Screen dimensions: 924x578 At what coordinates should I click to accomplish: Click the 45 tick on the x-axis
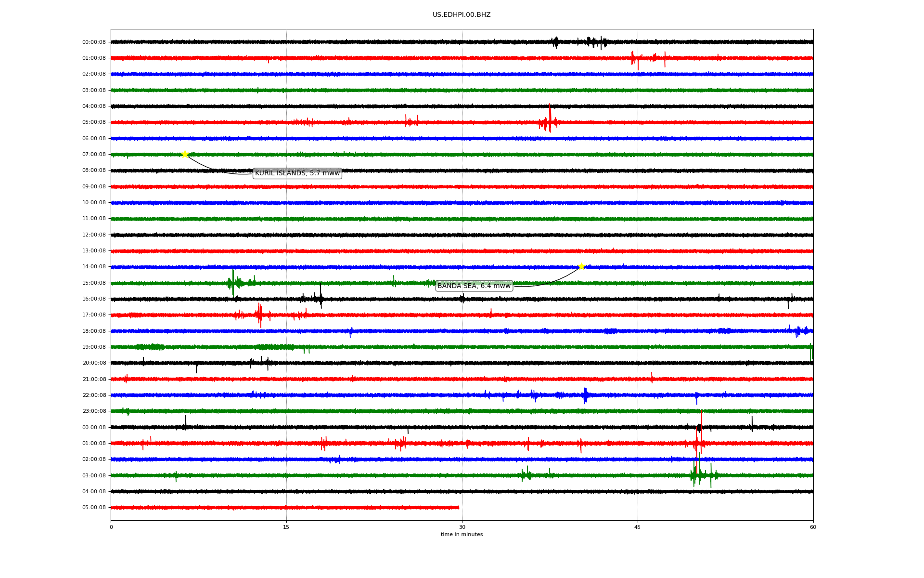[638, 527]
